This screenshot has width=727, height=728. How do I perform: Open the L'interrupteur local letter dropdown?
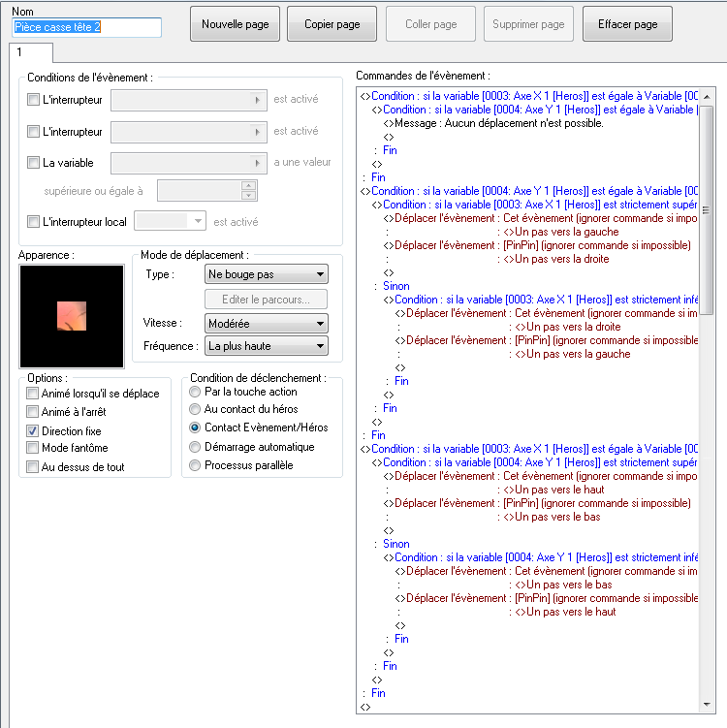pyautogui.click(x=170, y=221)
